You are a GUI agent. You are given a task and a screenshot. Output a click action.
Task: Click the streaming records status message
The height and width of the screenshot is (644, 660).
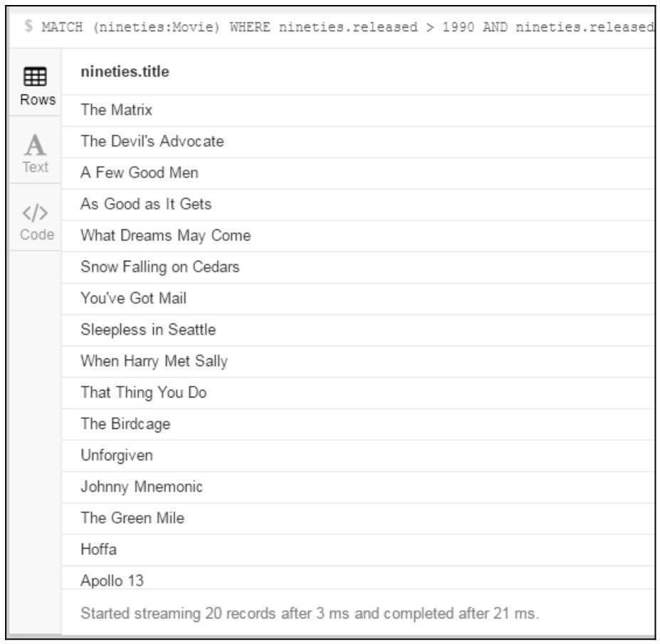coord(310,613)
